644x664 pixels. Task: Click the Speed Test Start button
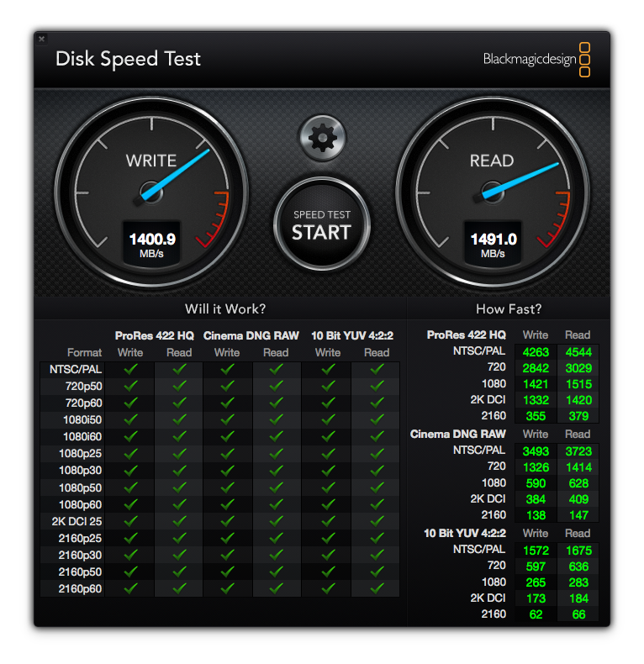(322, 224)
